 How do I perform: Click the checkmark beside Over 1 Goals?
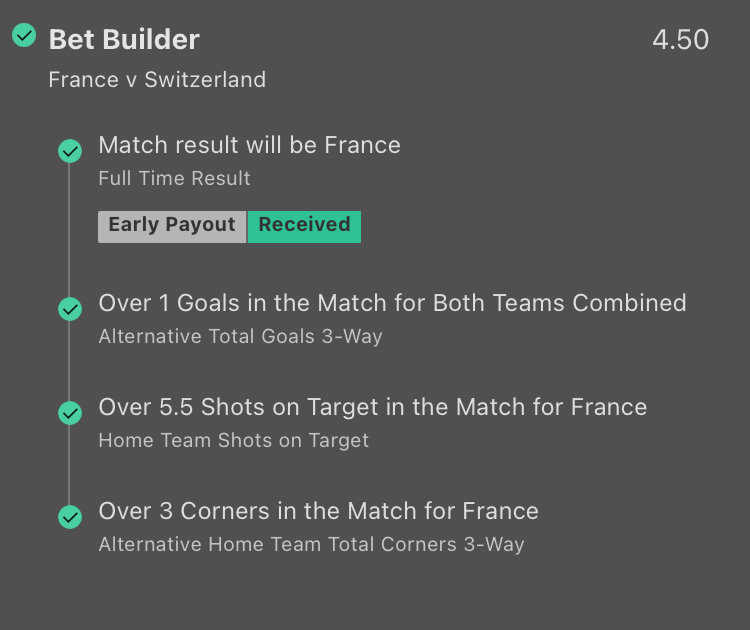point(70,309)
